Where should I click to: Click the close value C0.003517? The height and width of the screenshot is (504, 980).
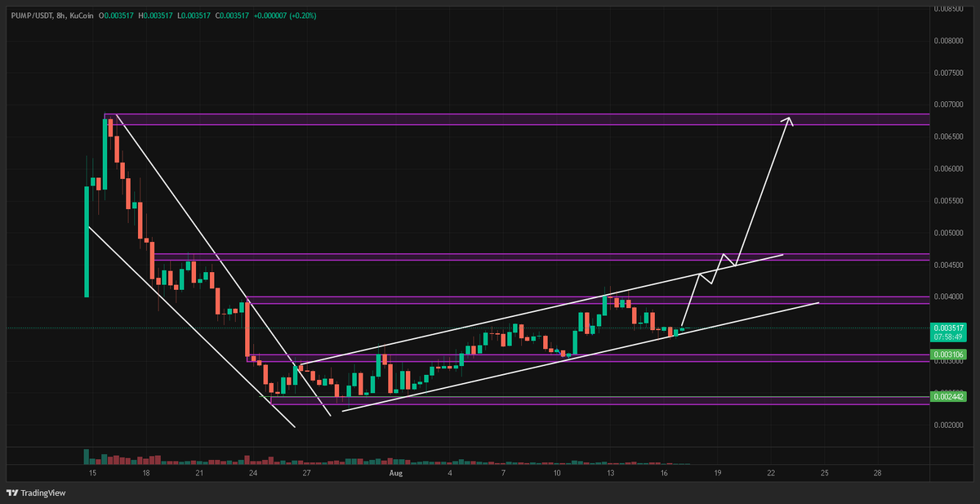[x=234, y=16]
